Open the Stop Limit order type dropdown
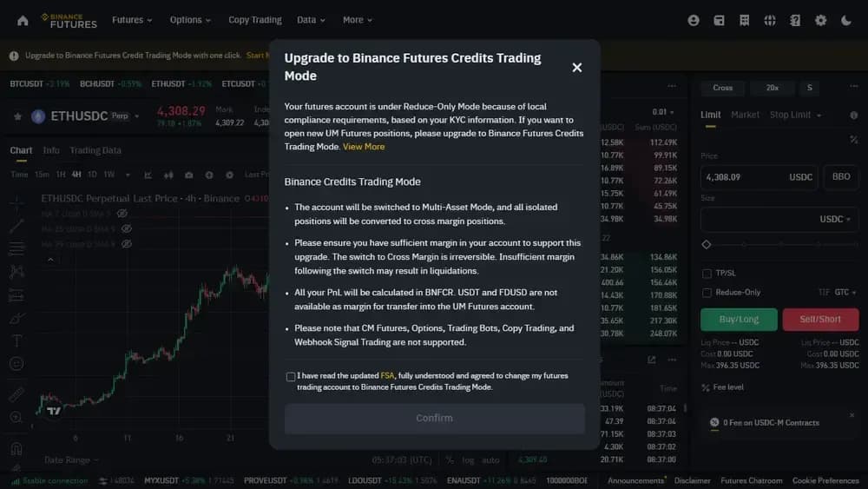This screenshot has width=868, height=489. pyautogui.click(x=795, y=115)
